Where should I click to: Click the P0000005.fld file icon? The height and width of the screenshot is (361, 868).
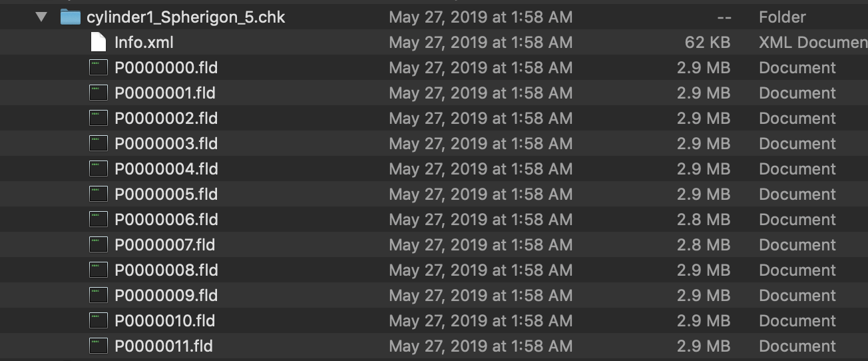point(99,194)
